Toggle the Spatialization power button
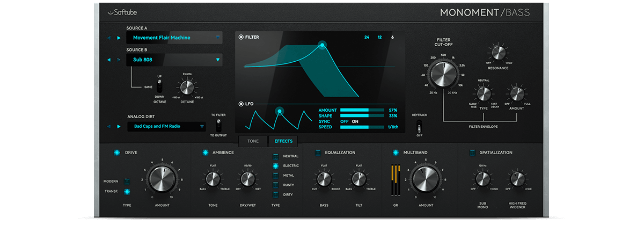Viewport: 644px width, 232px height. tap(472, 153)
